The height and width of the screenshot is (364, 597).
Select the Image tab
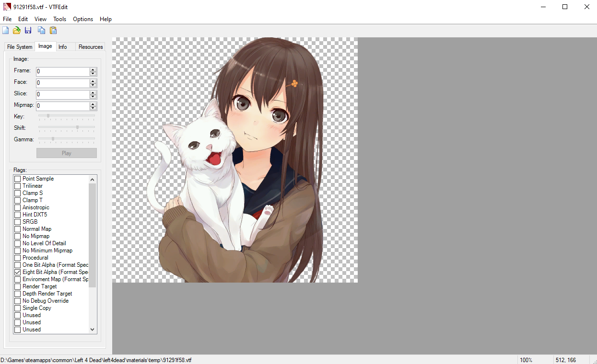(x=46, y=46)
